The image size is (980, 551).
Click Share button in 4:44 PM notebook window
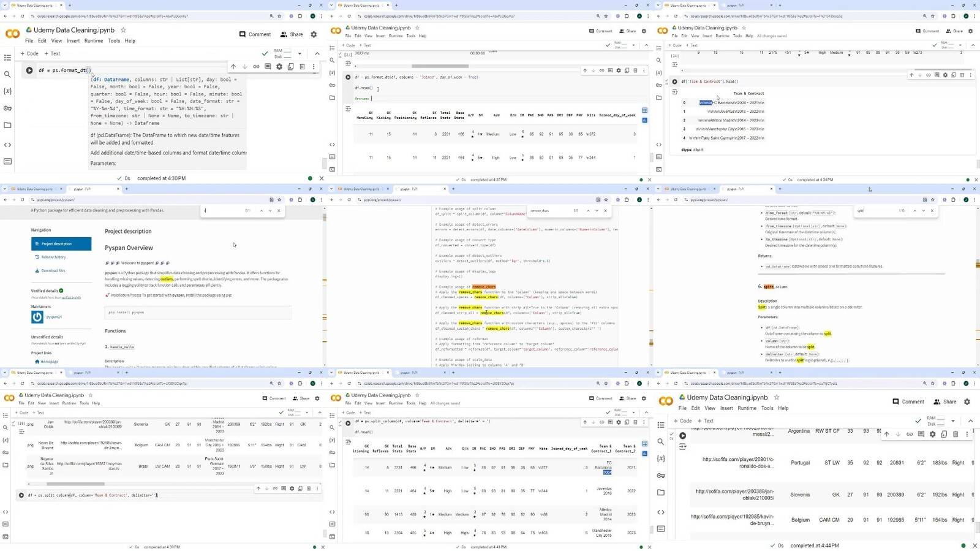[944, 402]
